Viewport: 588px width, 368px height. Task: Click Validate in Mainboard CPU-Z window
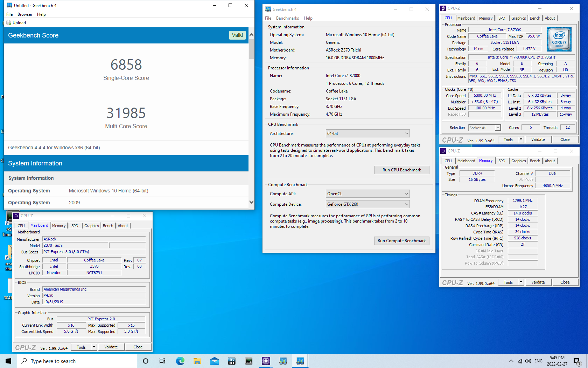(x=111, y=347)
